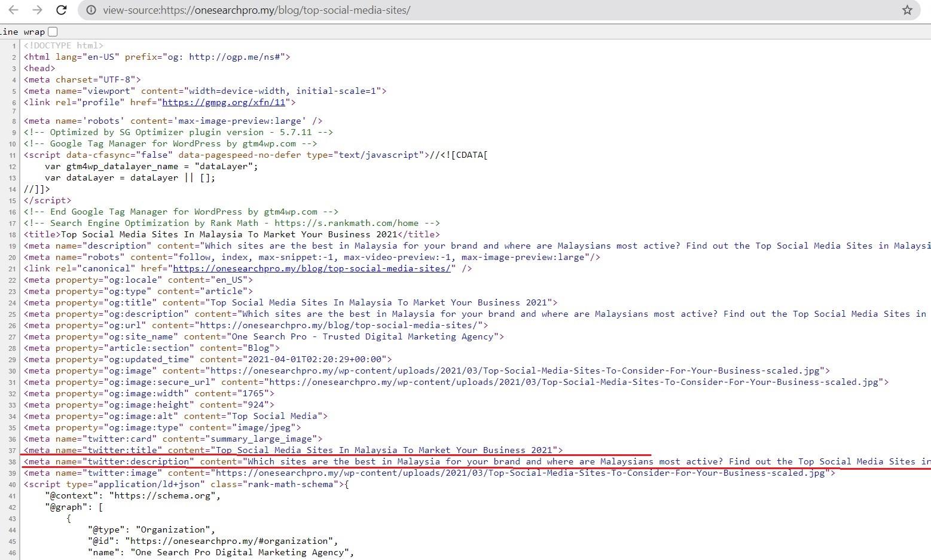Go back to the previous page

coord(13,10)
